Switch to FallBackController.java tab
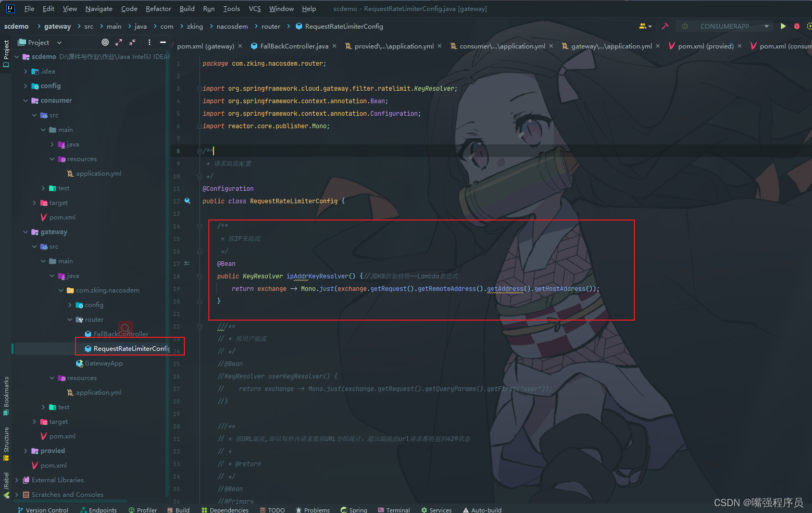 (x=294, y=46)
